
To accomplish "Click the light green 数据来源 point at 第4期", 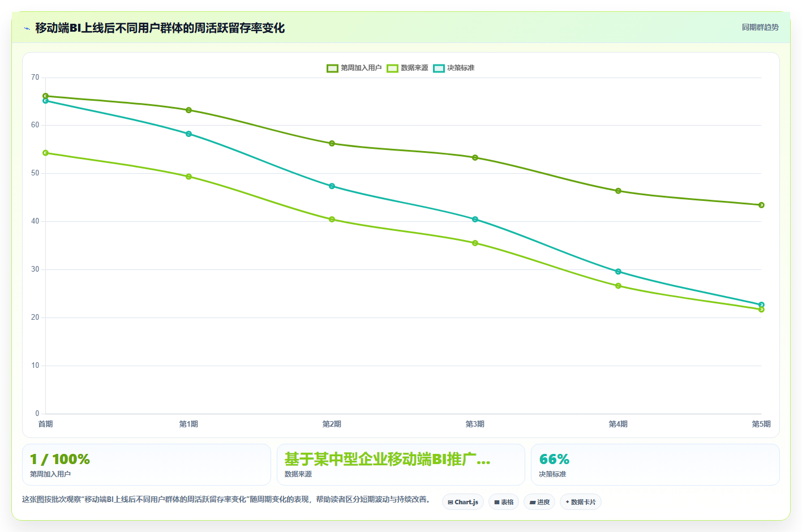I will click(x=618, y=286).
